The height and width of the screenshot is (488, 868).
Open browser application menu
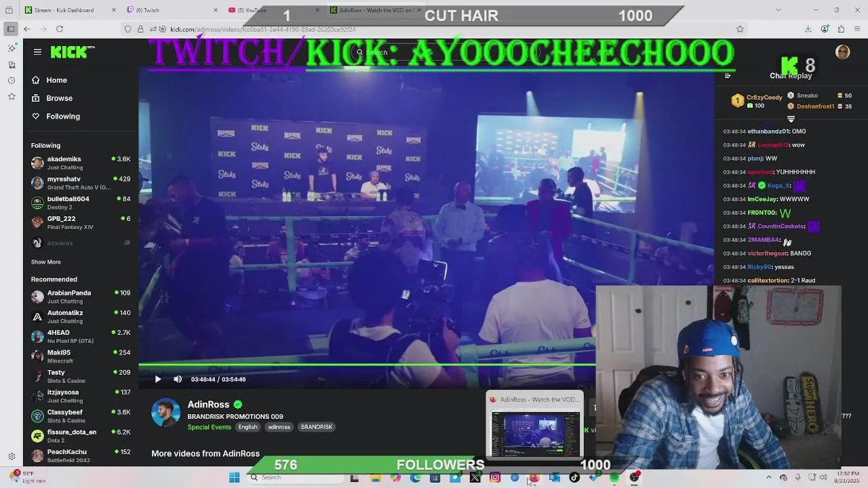click(x=858, y=29)
